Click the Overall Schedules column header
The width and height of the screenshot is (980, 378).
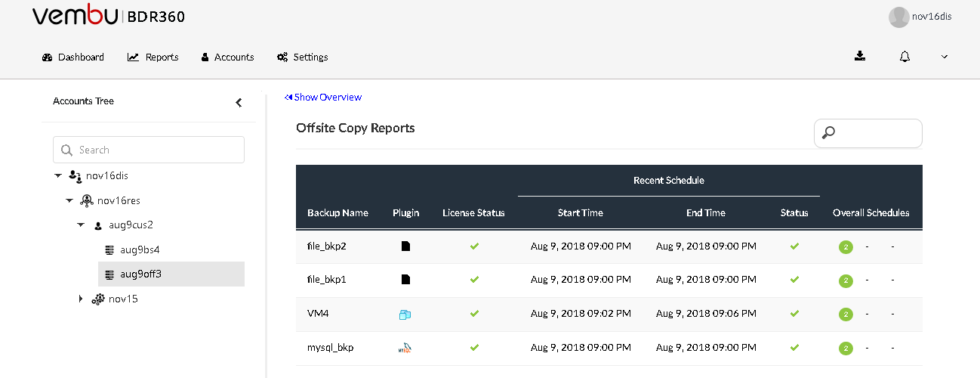(x=871, y=212)
